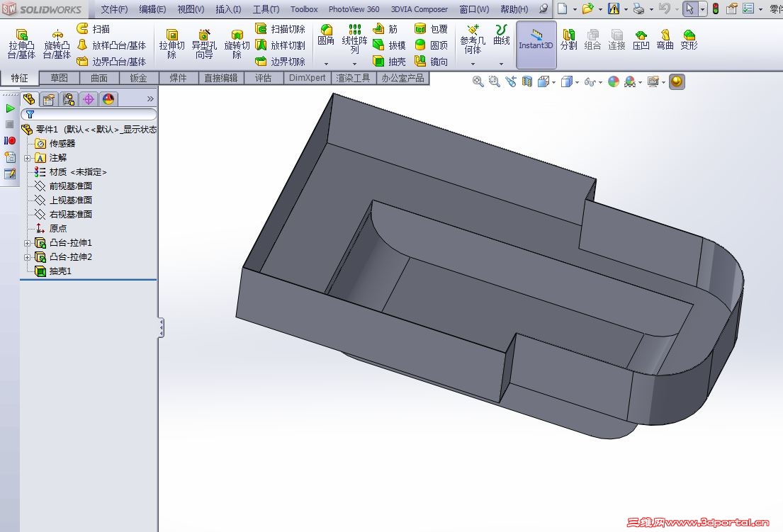Click the 压凹 indent tool
Viewport: 783px width, 532px height.
[x=641, y=39]
